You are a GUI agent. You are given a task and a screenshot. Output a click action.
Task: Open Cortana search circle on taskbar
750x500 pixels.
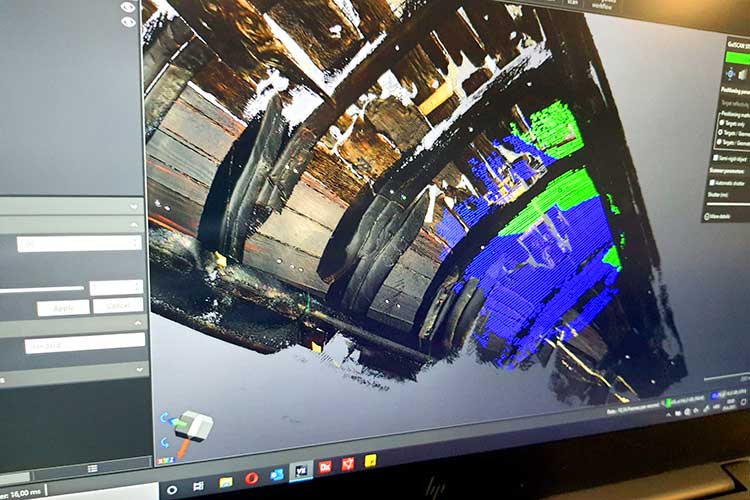(x=172, y=489)
